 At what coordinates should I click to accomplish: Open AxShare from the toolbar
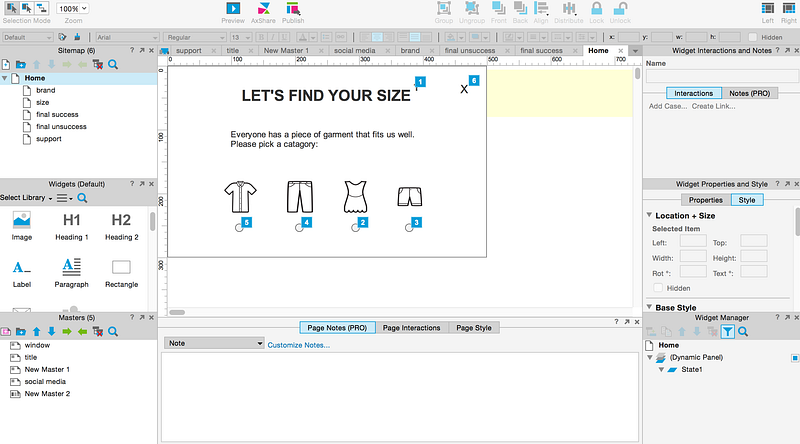coord(263,8)
